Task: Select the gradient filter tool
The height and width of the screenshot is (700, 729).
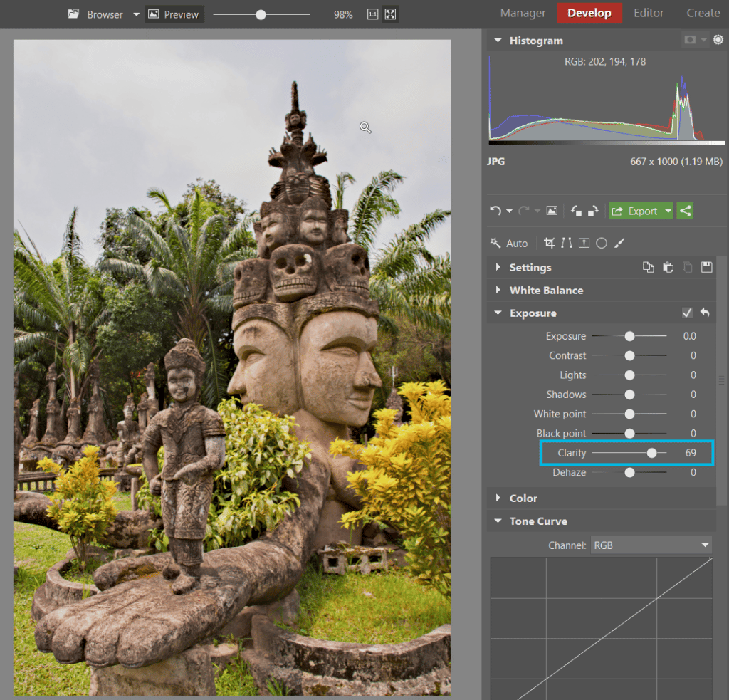Action: (x=584, y=243)
